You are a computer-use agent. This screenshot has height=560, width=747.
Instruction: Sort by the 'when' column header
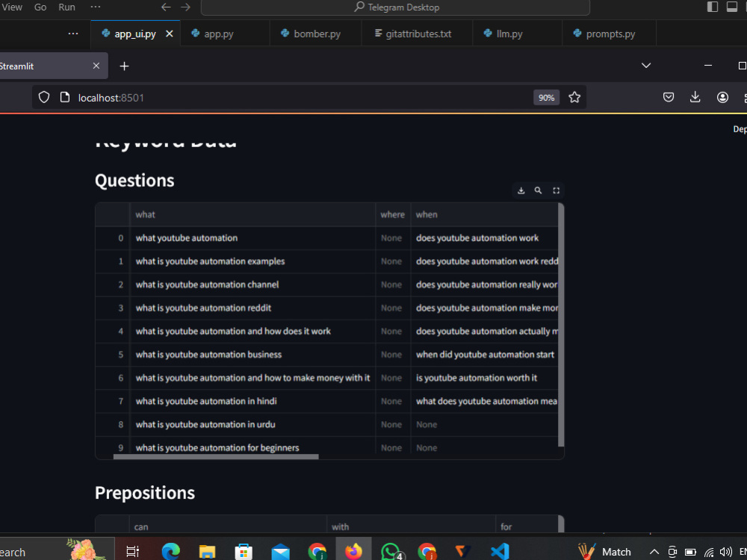pos(485,215)
